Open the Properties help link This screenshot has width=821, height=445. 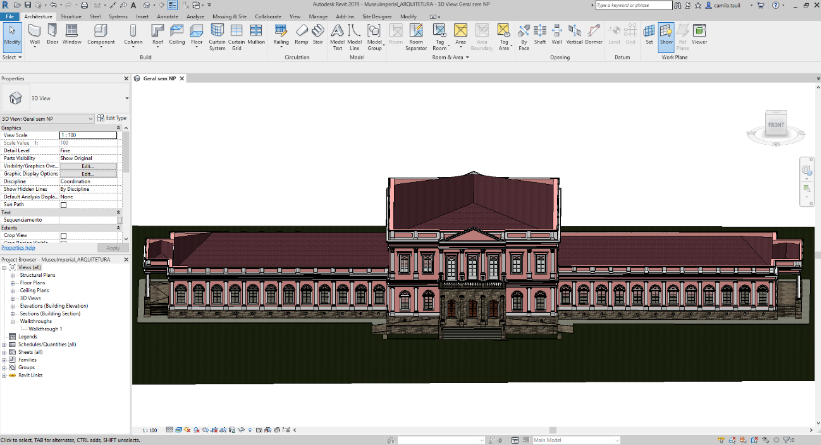tap(16, 248)
